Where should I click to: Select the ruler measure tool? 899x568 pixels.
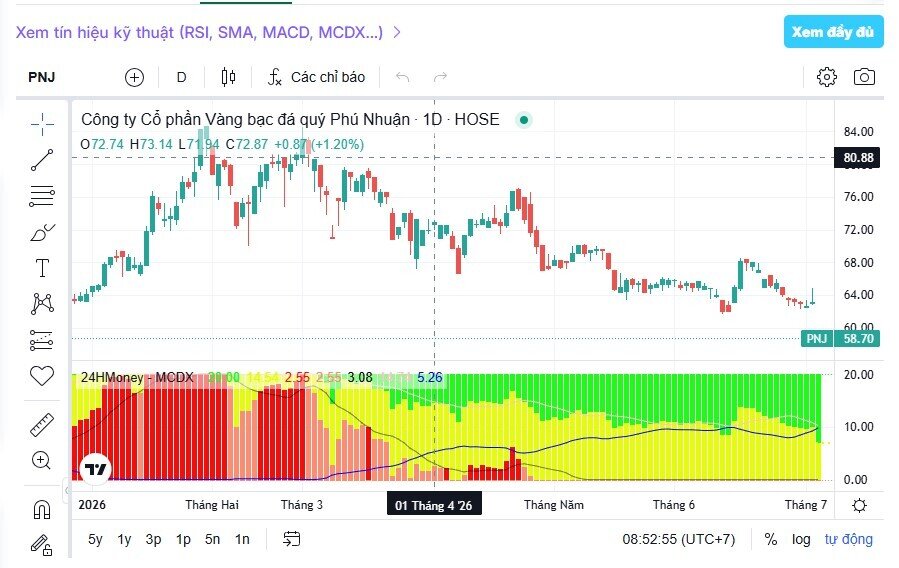click(42, 425)
